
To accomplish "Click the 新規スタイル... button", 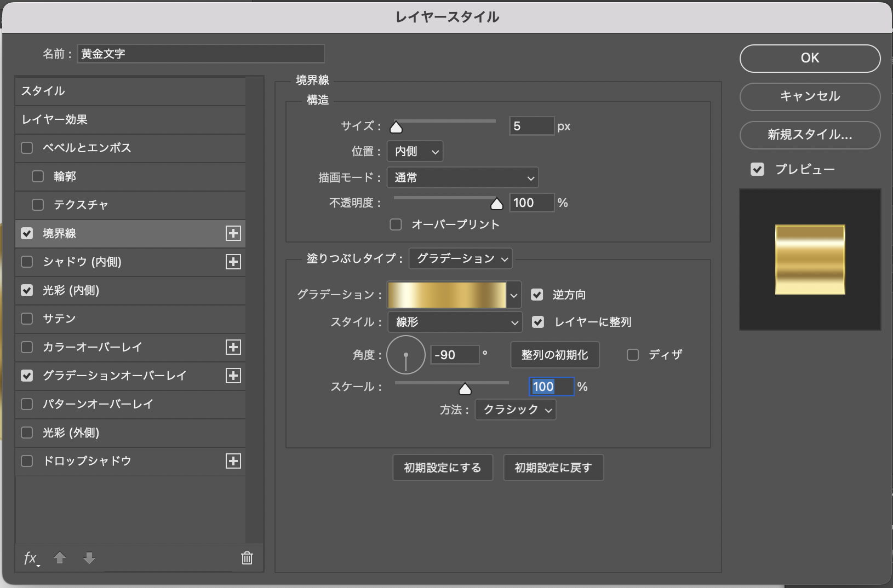I will pos(810,135).
